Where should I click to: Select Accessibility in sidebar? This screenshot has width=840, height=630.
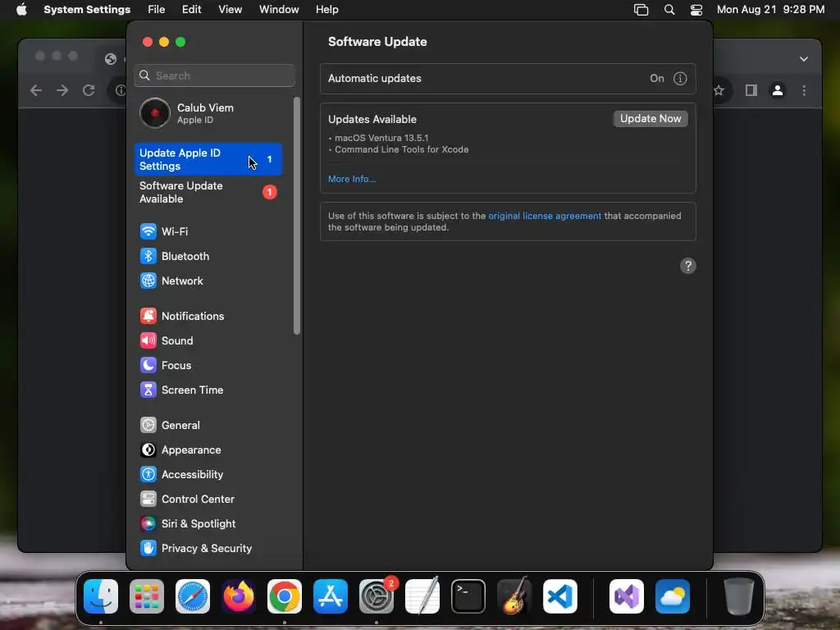pyautogui.click(x=181, y=475)
